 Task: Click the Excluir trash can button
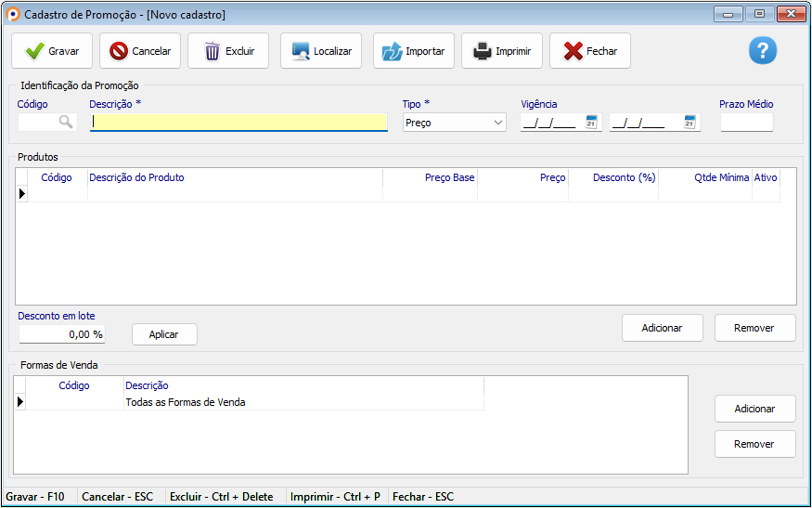pos(228,51)
